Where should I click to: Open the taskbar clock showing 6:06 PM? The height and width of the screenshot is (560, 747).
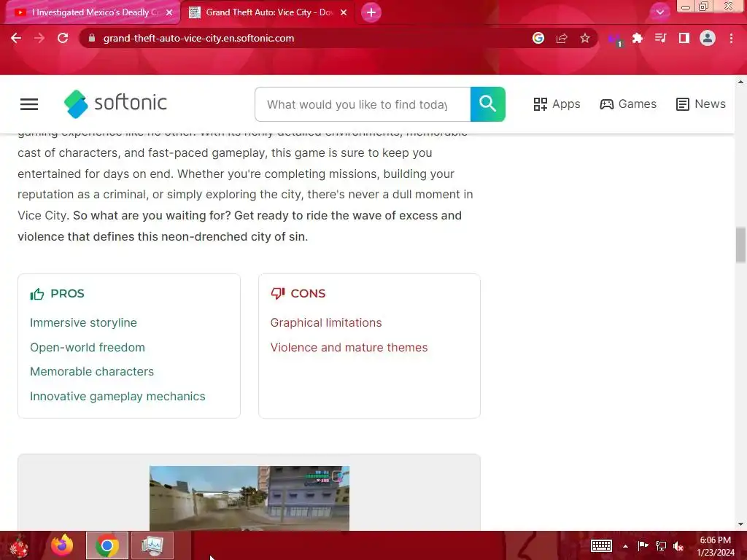tap(716, 546)
